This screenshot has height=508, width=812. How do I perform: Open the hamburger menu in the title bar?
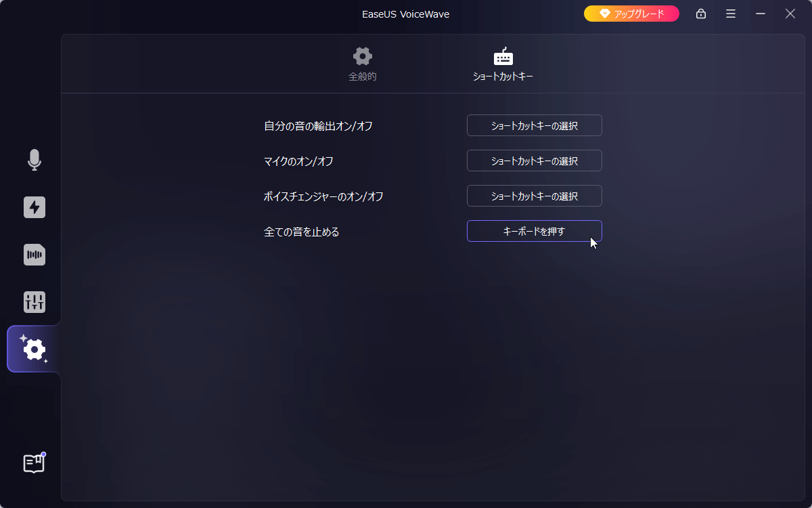click(731, 14)
